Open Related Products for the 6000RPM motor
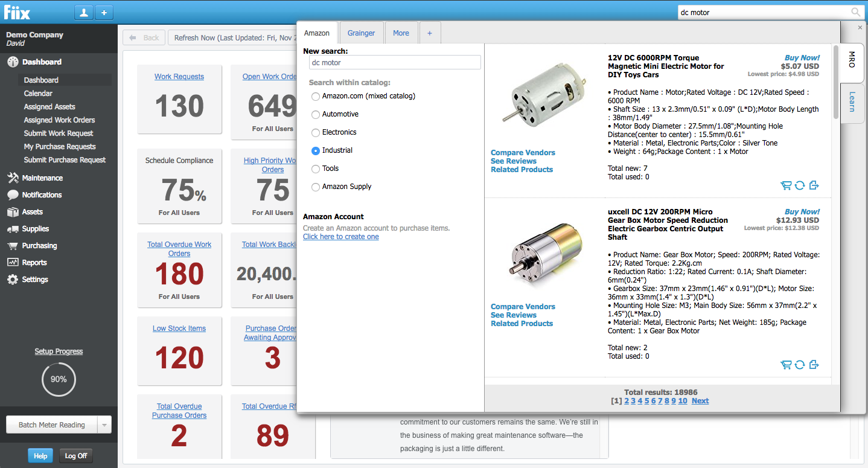Screen dimensions: 868x468 coord(522,170)
